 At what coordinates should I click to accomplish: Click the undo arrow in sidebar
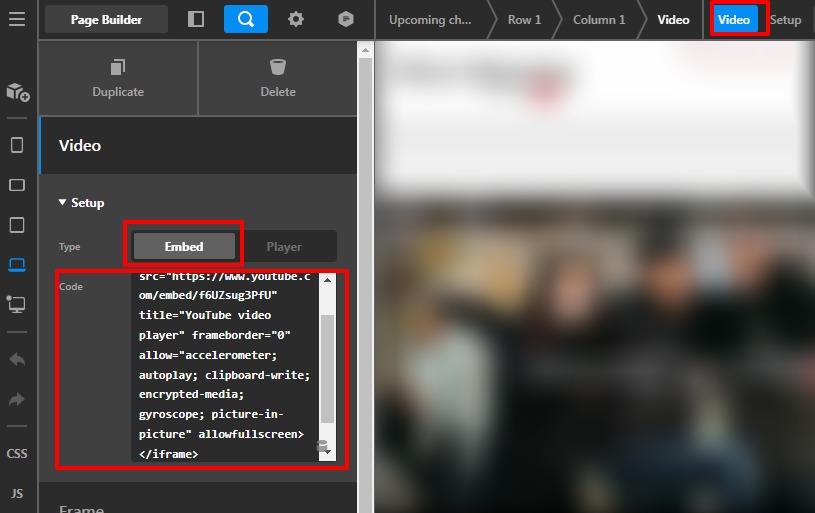17,359
